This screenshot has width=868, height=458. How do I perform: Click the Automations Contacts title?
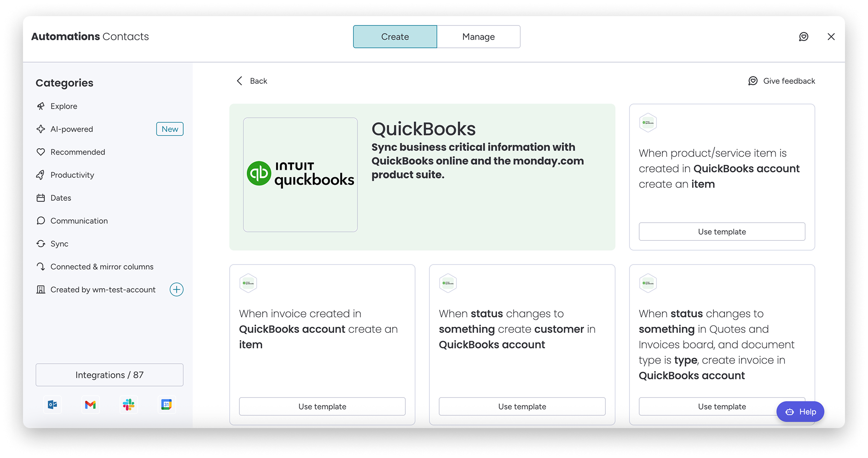click(90, 37)
